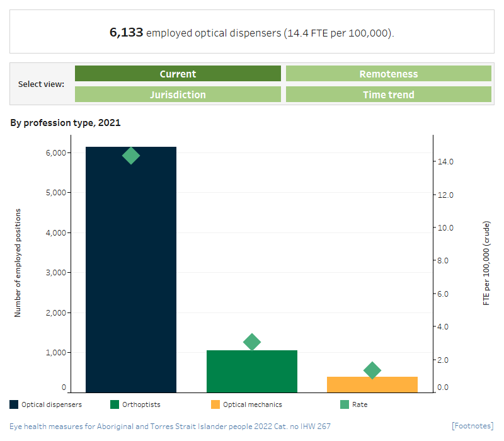Screen dimensions: 504x441
Task: Click rate diamond marker for Orthoptists
Action: click(251, 342)
